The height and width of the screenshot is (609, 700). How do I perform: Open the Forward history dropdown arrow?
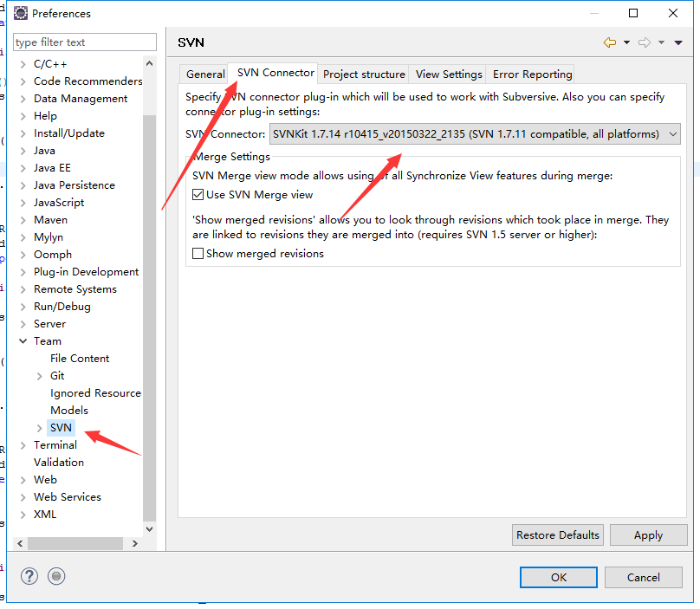(x=662, y=42)
